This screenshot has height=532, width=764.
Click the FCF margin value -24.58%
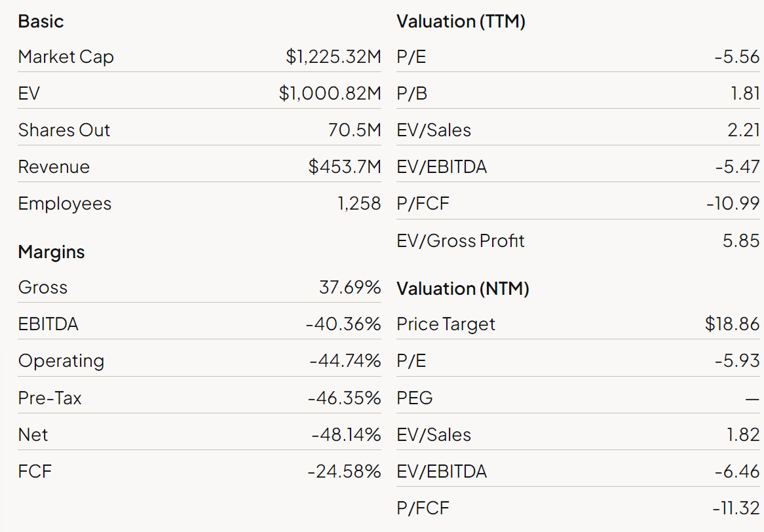345,472
